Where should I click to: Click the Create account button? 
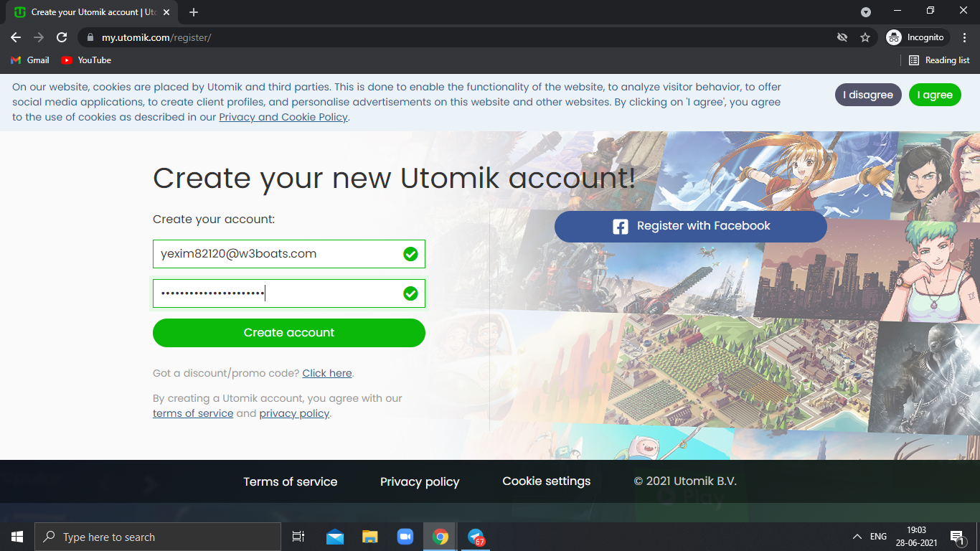pyautogui.click(x=289, y=333)
